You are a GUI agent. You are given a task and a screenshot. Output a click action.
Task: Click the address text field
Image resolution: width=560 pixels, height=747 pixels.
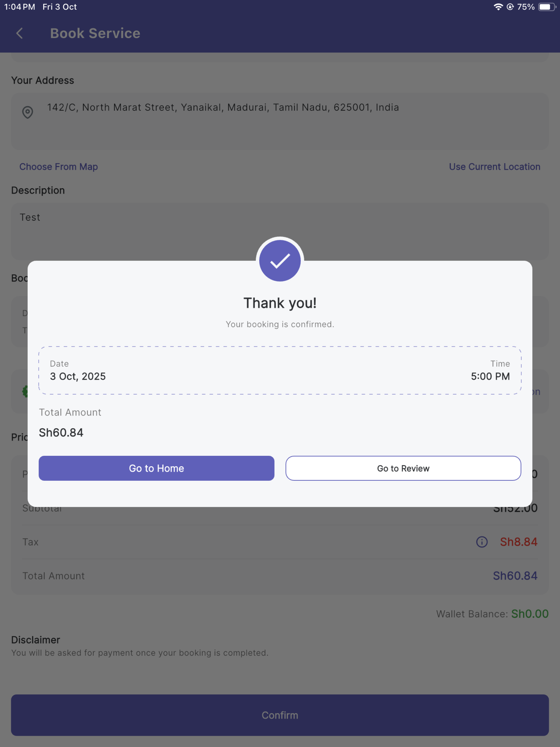tap(280, 121)
